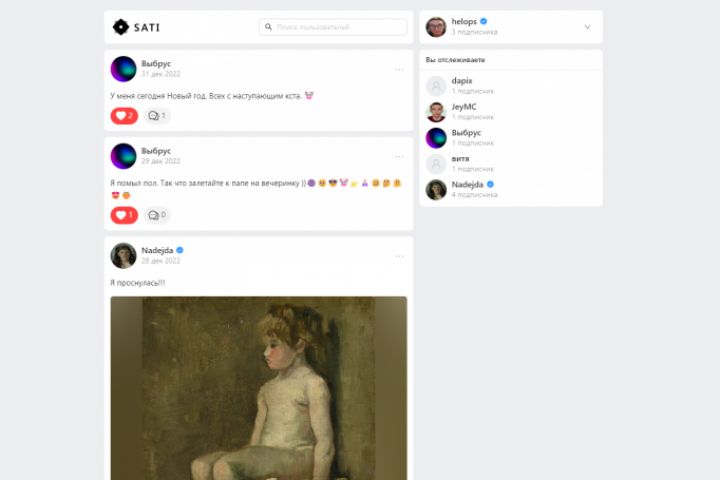Open the three-dot menu on the 31 Dec post
720x480 pixels.
click(x=399, y=69)
